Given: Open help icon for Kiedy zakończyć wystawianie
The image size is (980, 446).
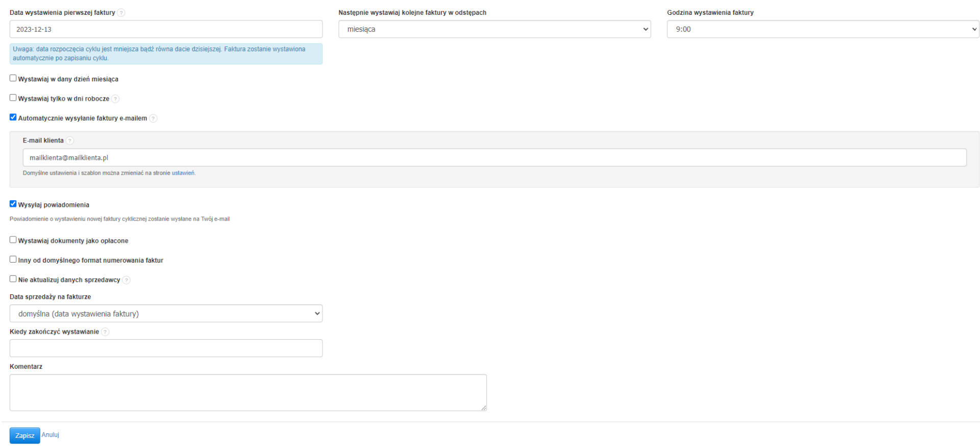Looking at the screenshot, I should pos(105,332).
